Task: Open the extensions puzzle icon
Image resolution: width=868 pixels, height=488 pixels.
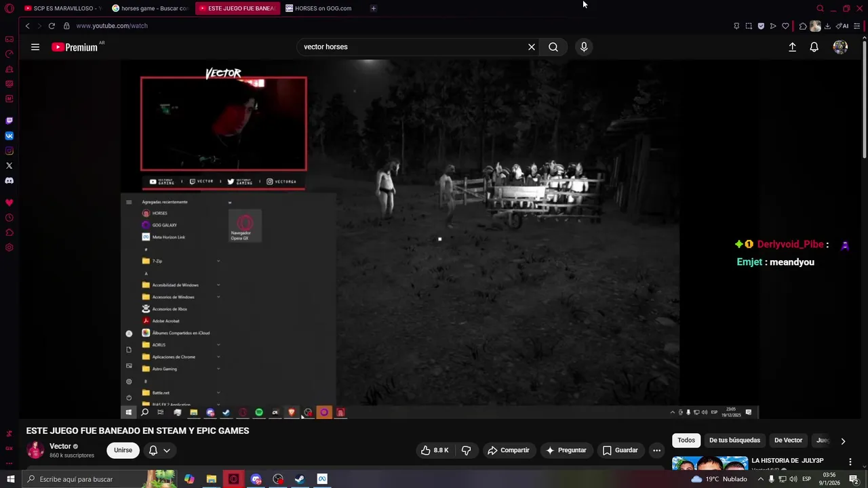Action: [x=803, y=26]
